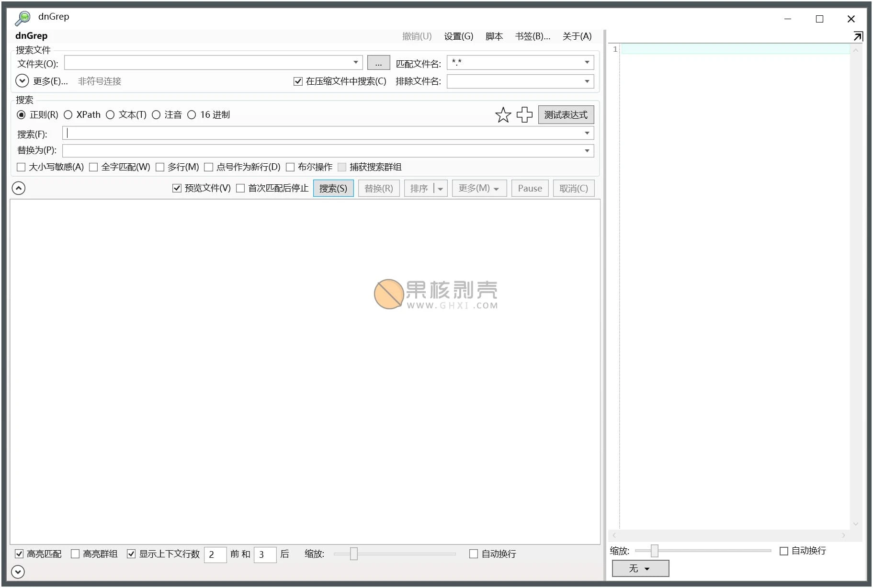Adjust the 缩放 slider at the bottom
The width and height of the screenshot is (873, 588).
point(354,554)
